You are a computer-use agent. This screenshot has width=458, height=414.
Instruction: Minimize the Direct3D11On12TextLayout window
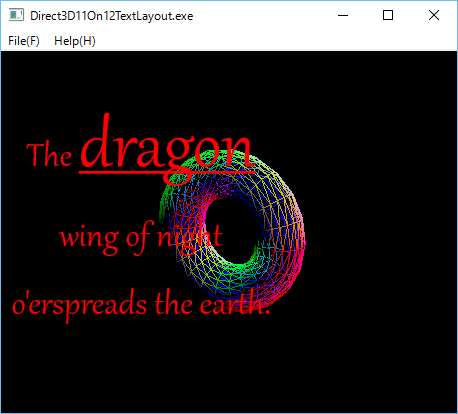tap(343, 15)
